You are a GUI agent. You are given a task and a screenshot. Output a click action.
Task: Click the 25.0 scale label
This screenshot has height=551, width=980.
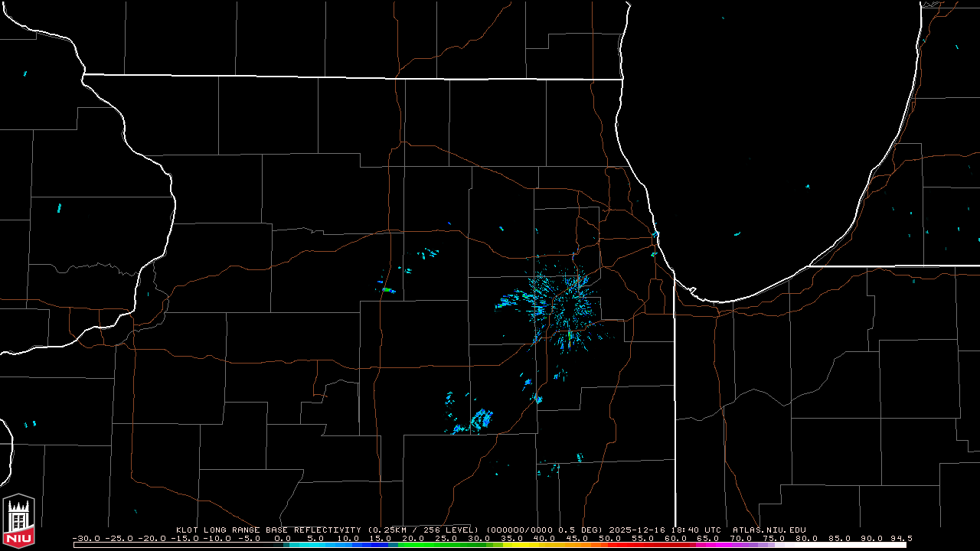coord(446,538)
